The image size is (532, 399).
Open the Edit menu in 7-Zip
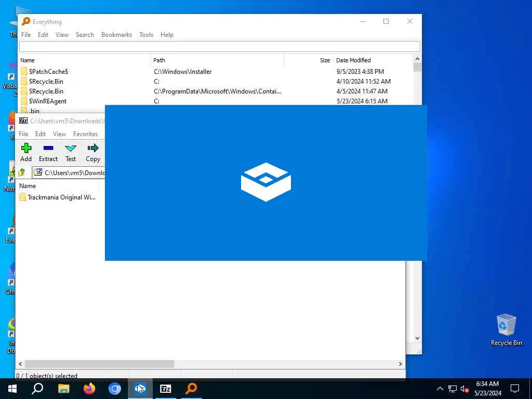tap(41, 134)
